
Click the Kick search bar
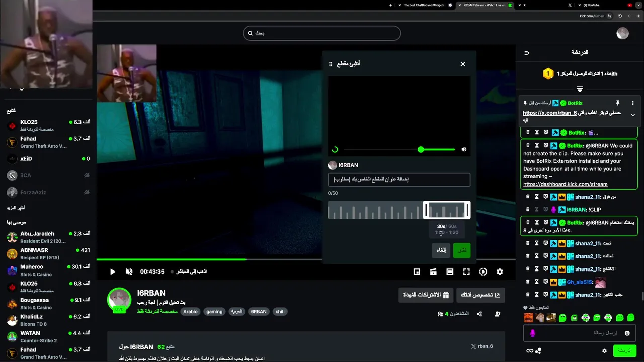click(x=322, y=33)
